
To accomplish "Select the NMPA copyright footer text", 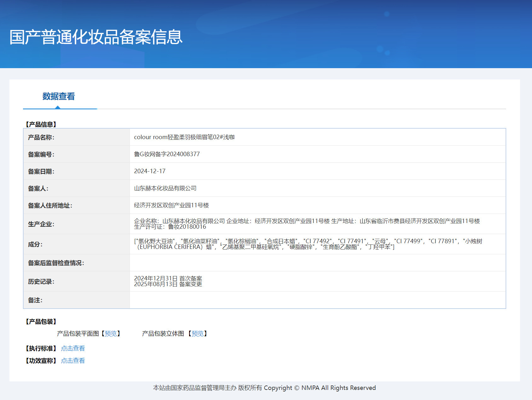I will tap(264, 388).
